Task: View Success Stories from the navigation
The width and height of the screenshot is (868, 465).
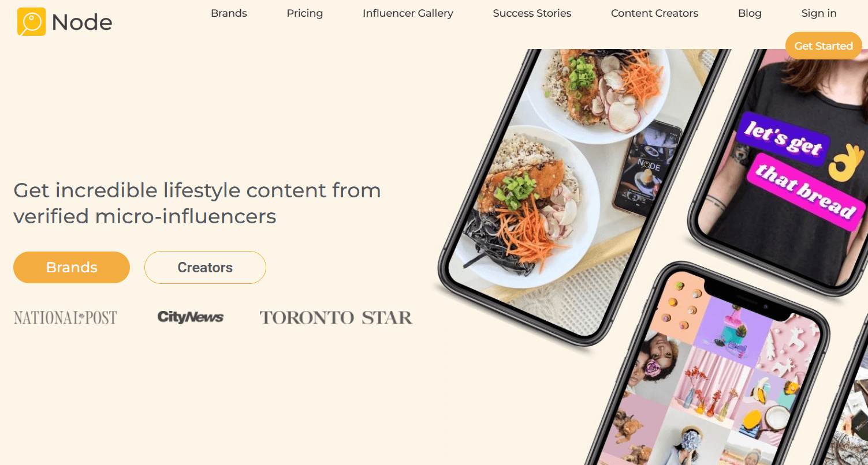Action: point(532,13)
